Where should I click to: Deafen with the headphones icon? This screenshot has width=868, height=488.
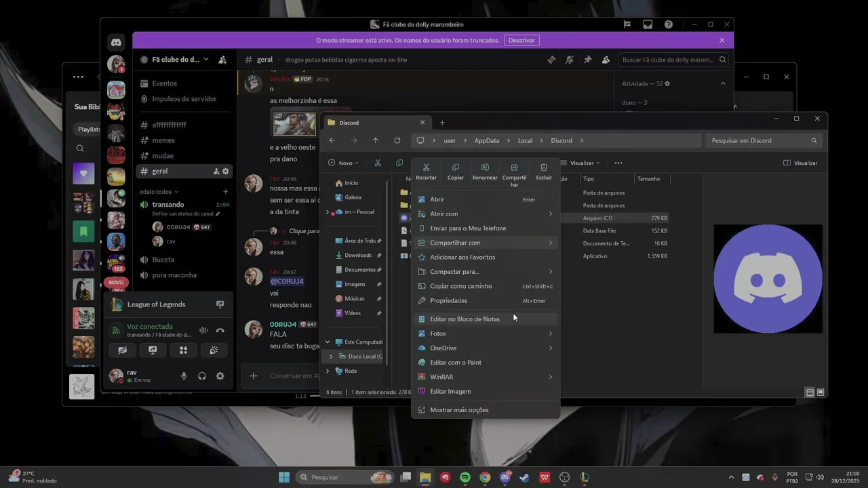click(201, 376)
